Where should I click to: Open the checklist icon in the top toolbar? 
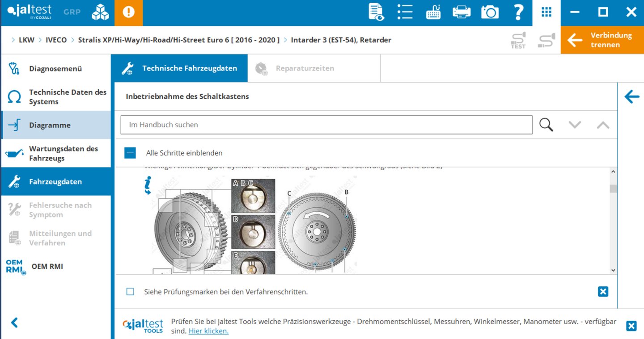coord(405,12)
